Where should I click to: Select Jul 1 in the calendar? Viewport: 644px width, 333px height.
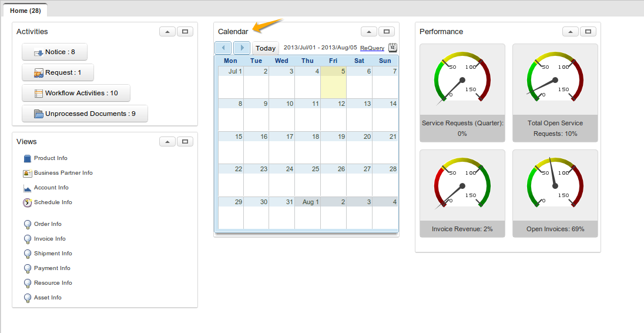231,82
